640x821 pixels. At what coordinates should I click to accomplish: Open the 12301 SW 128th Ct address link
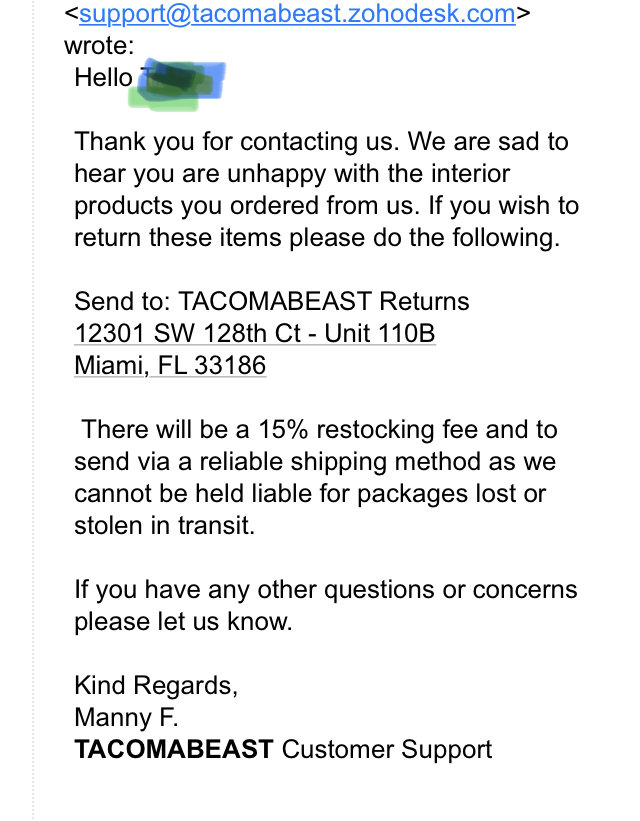tap(255, 334)
